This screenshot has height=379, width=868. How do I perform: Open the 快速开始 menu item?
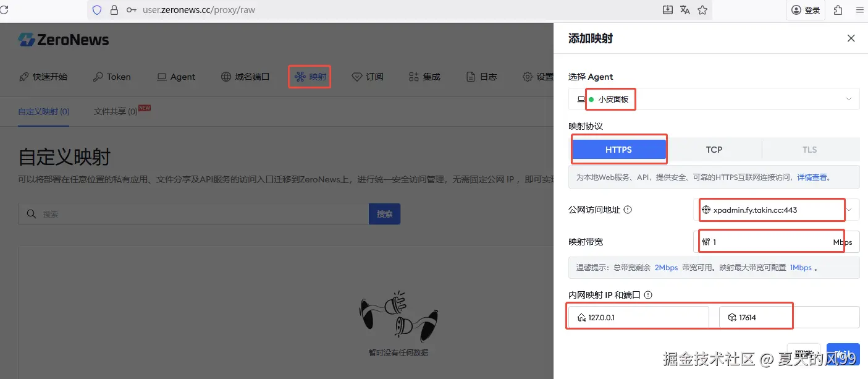pyautogui.click(x=43, y=77)
